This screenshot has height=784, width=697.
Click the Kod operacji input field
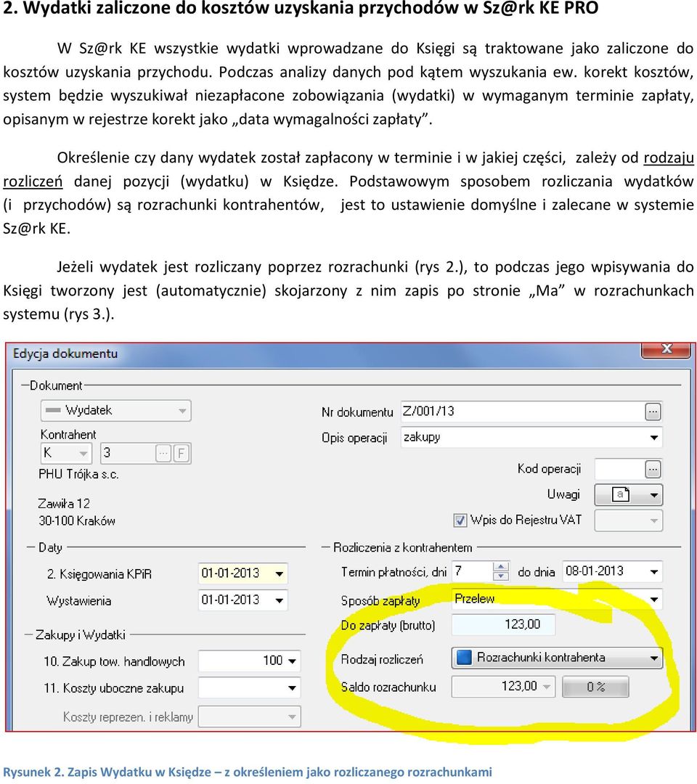619,469
